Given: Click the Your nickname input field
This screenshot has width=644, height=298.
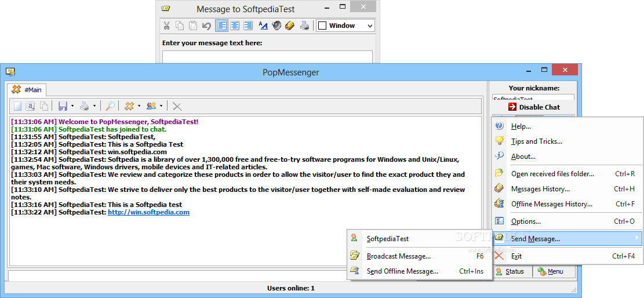Looking at the screenshot, I should pyautogui.click(x=533, y=98).
